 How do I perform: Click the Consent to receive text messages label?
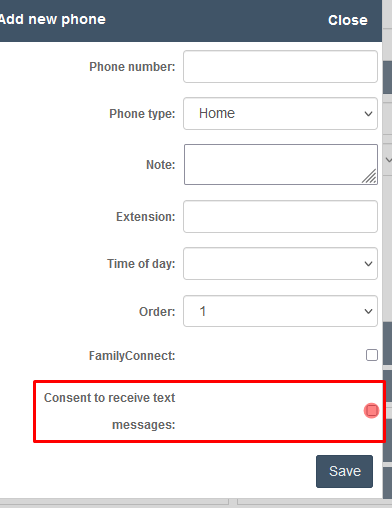tap(110, 411)
